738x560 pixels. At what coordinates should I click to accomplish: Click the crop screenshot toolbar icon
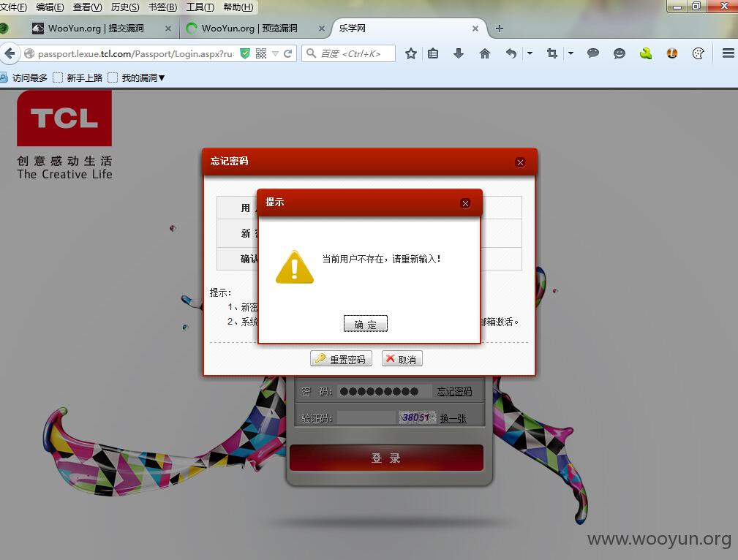coord(552,53)
